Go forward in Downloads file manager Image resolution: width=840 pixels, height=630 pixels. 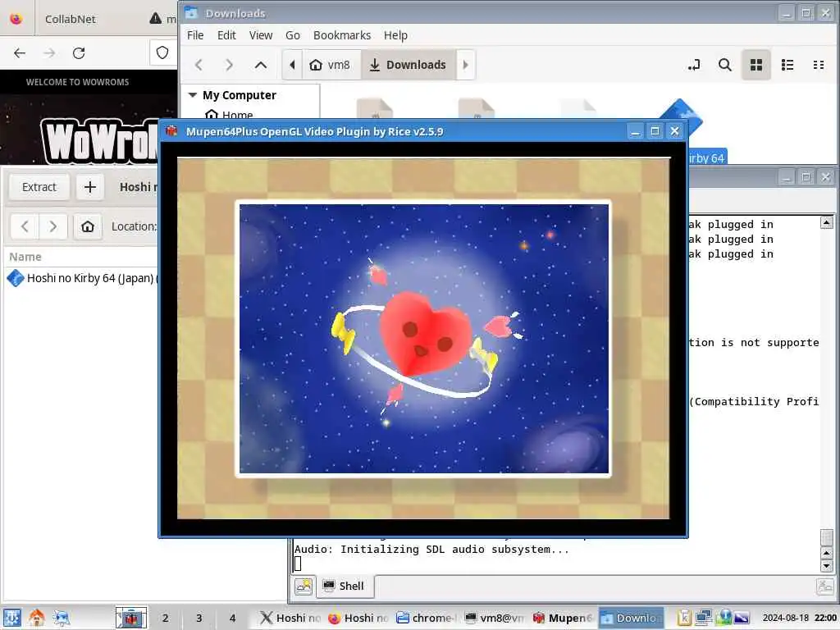pos(230,65)
